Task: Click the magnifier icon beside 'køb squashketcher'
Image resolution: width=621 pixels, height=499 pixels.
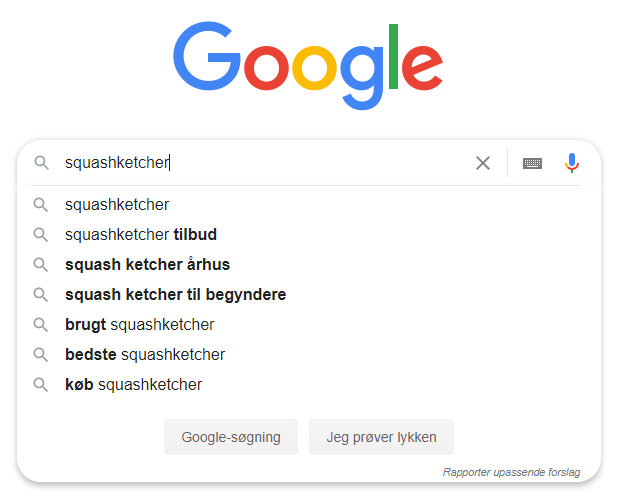Action: pos(41,385)
